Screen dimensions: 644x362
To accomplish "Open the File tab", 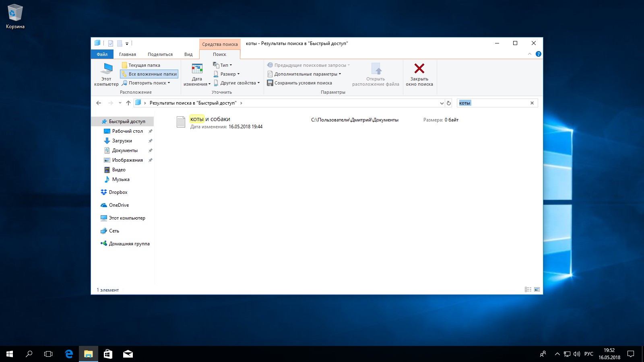I will point(102,54).
